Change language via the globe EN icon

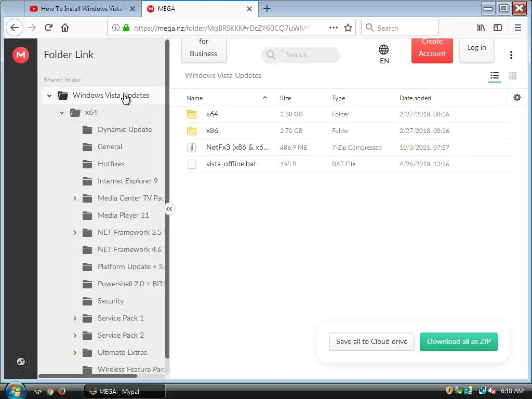384,54
